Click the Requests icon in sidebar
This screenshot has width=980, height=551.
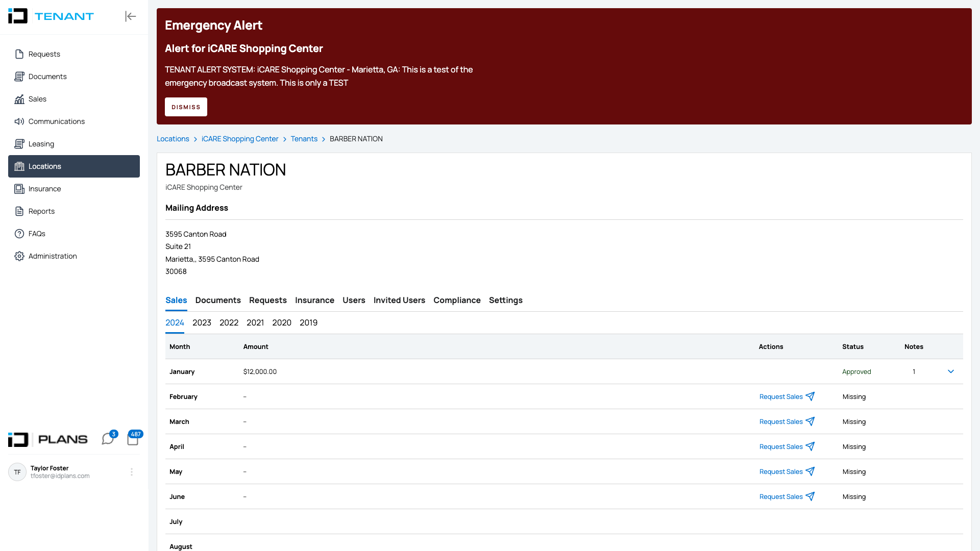coord(19,54)
